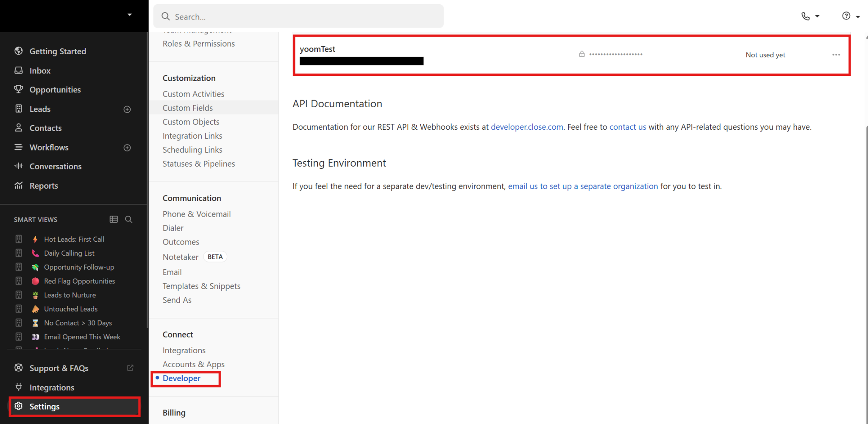The image size is (868, 424).
Task: Open Smart Views table list icon
Action: 114,219
